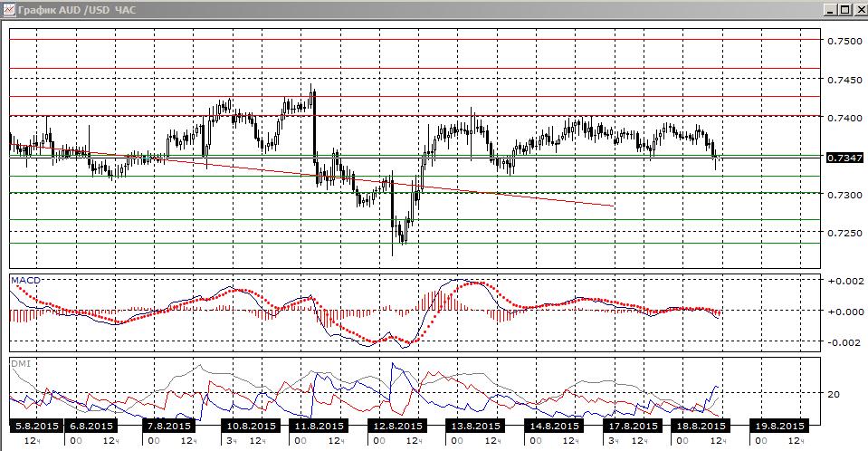Select the 11.8.2015 date marker

(319, 426)
